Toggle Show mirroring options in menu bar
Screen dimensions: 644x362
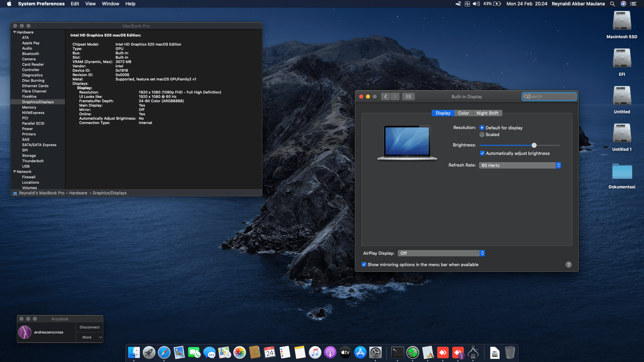click(364, 264)
